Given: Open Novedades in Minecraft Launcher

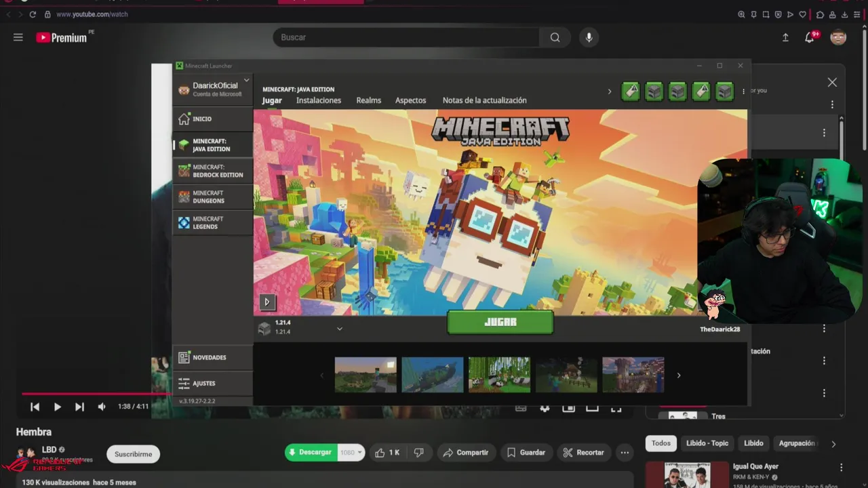Looking at the screenshot, I should [212, 357].
